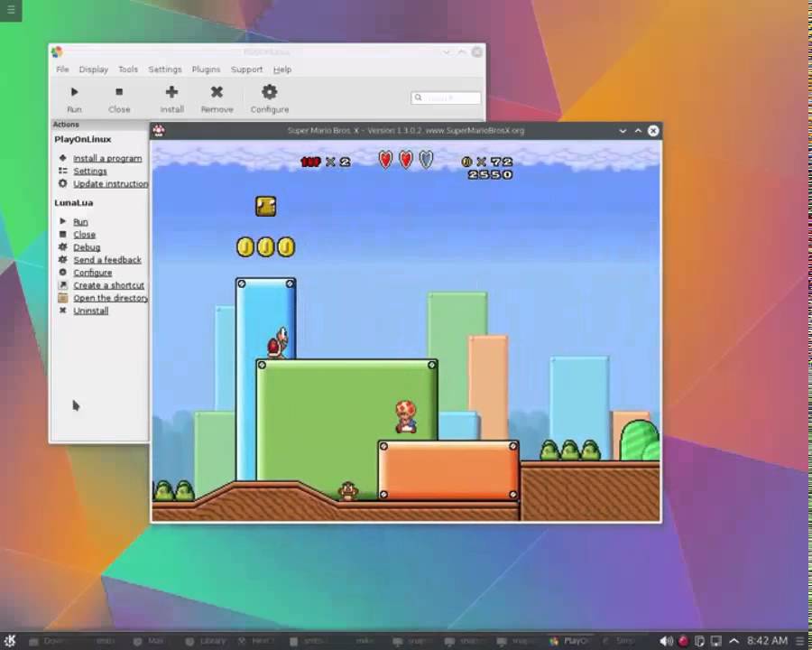Click the Install plus icon in toolbar
This screenshot has height=650, width=812.
point(171,92)
